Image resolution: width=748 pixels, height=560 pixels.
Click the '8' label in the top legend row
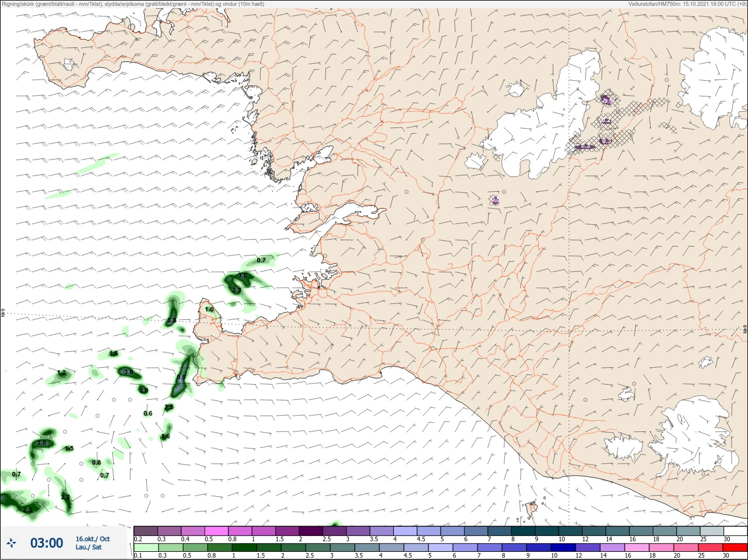514,539
